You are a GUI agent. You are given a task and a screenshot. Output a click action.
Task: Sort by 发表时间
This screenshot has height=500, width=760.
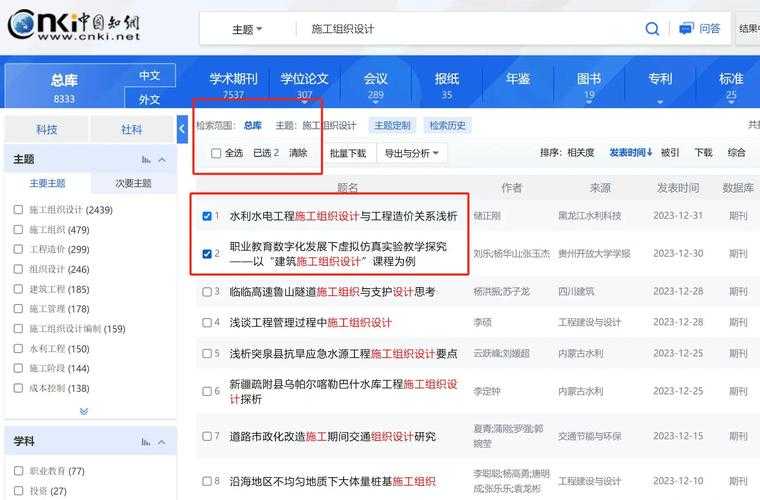click(x=631, y=153)
